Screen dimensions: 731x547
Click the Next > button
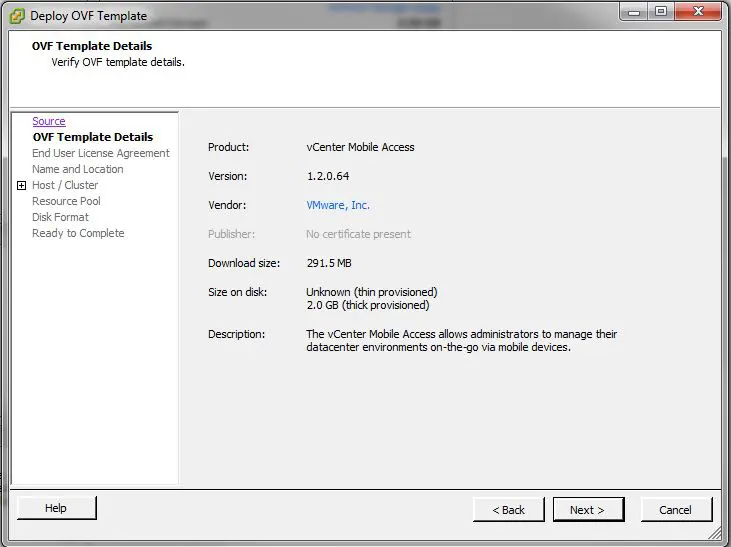(588, 509)
